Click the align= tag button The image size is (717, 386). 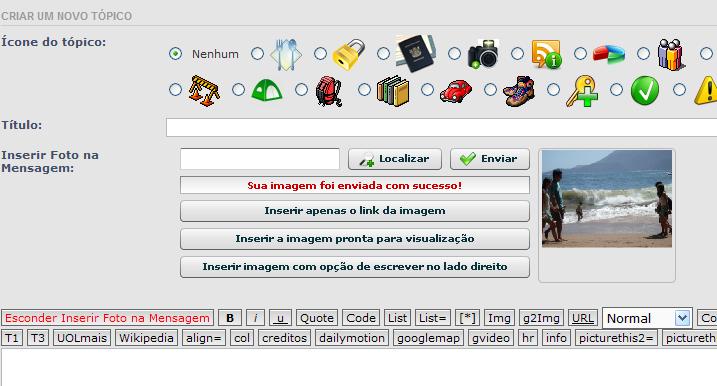tap(203, 338)
